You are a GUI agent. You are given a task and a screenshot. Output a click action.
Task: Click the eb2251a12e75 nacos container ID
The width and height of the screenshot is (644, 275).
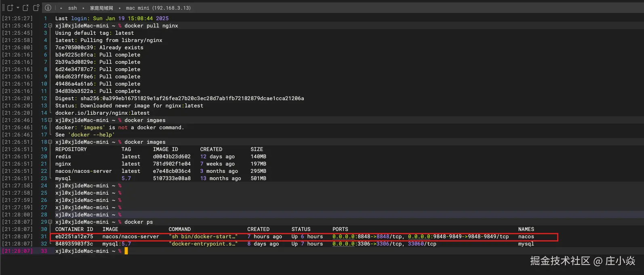pyautogui.click(x=74, y=237)
